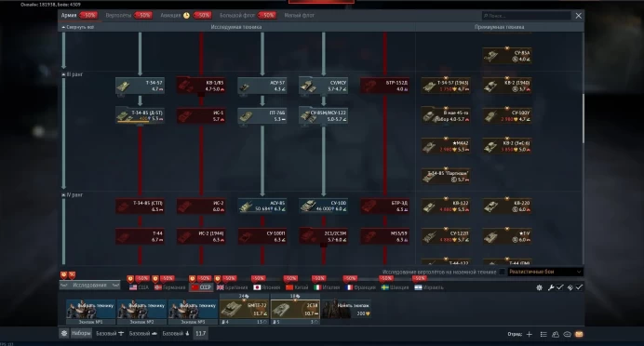The height and width of the screenshot is (346, 644).
Task: Click Нанять экипаж to hire crew
Action: 346,309
